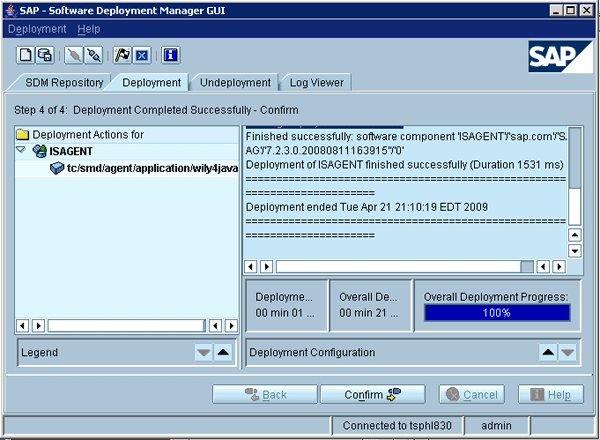Screen dimensions: 600x440
Task: Expand Deployment Configuration with down arrow
Action: click(x=567, y=352)
